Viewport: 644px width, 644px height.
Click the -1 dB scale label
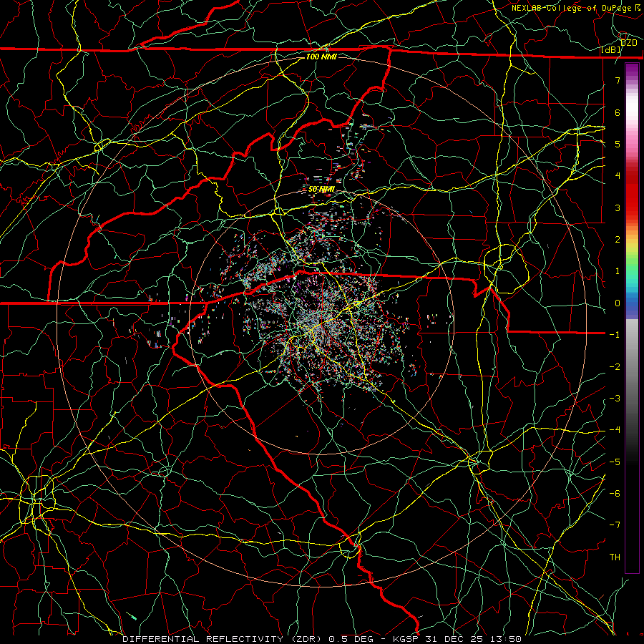615,335
